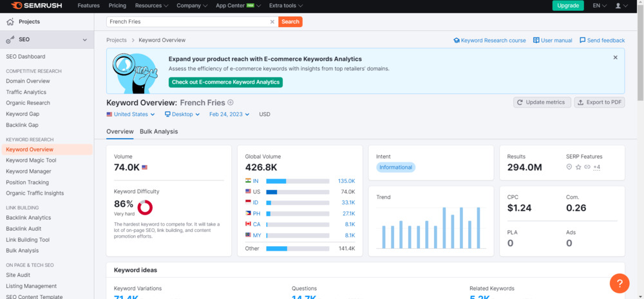Click the US volume progress bar
644x299 pixels.
click(x=298, y=192)
